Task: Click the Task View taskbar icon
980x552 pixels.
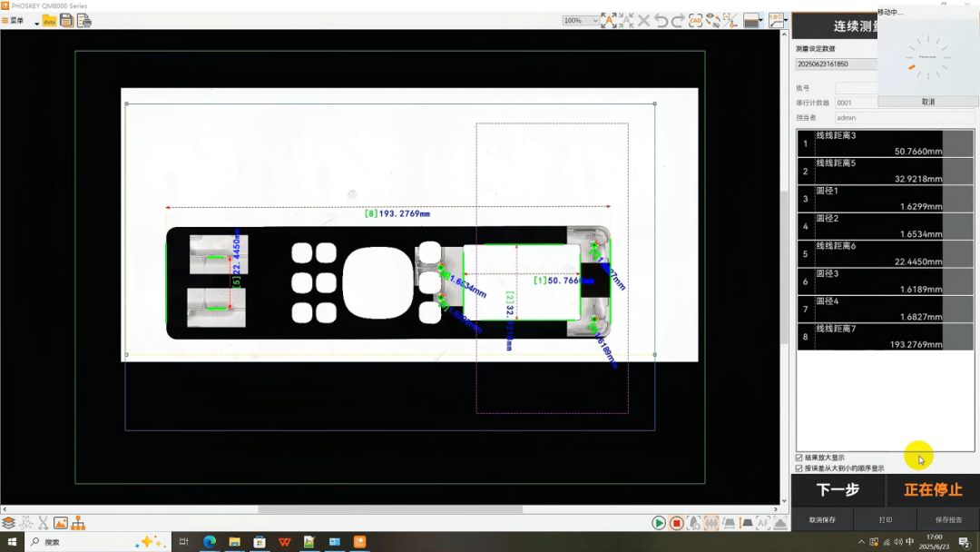Action: pos(183,542)
